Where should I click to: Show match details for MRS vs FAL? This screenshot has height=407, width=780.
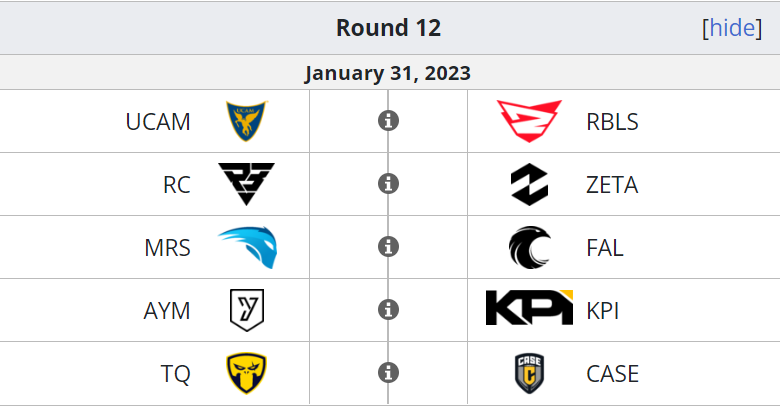point(389,247)
